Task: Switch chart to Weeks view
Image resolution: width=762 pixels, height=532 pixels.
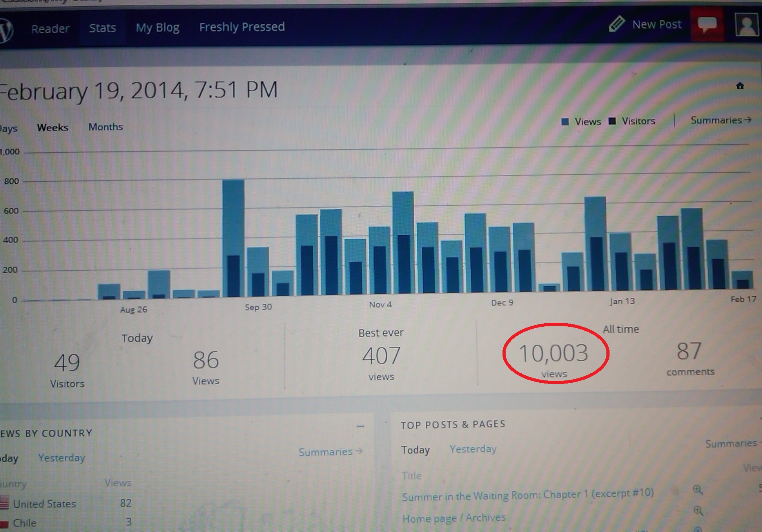Action: click(x=53, y=128)
